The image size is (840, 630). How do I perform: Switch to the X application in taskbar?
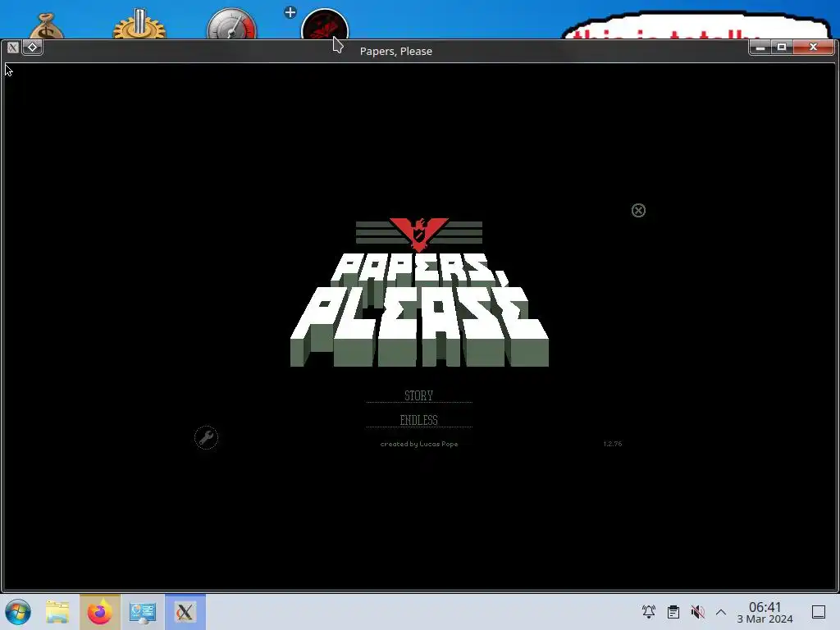pyautogui.click(x=185, y=612)
